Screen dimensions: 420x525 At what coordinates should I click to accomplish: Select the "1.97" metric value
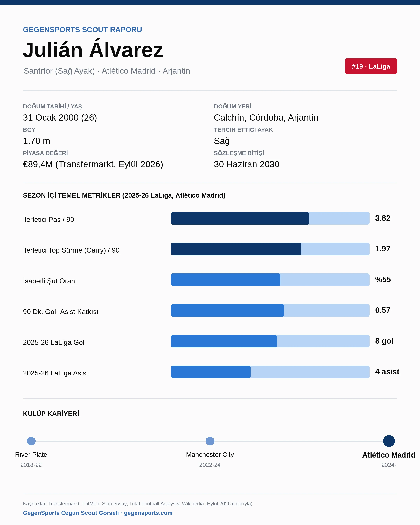click(382, 249)
